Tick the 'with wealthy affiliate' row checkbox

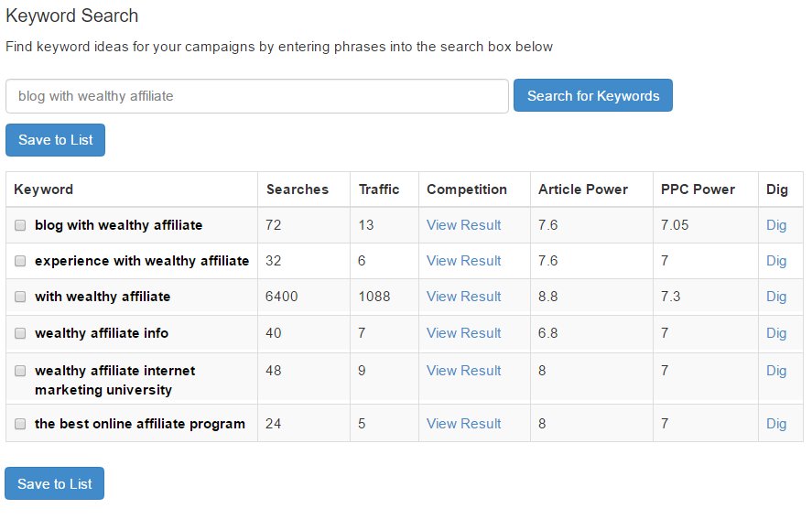coord(20,297)
